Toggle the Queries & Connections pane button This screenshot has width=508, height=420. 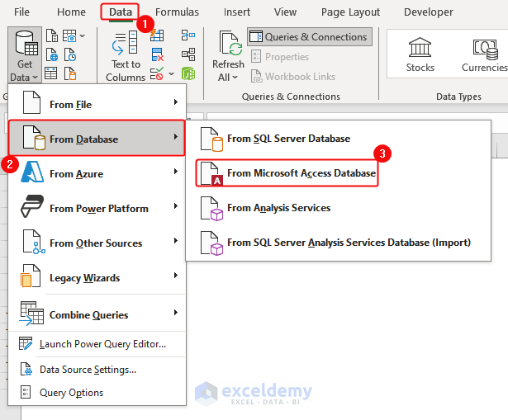pyautogui.click(x=310, y=37)
